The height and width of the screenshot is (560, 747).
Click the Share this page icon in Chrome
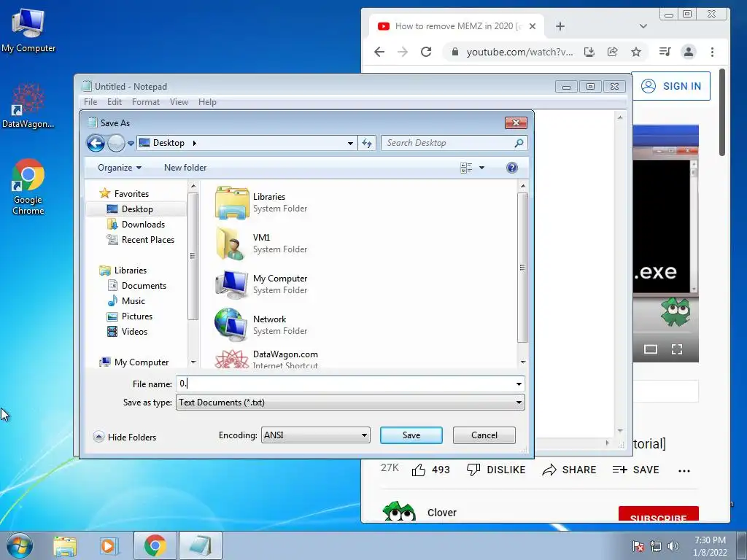coord(613,52)
